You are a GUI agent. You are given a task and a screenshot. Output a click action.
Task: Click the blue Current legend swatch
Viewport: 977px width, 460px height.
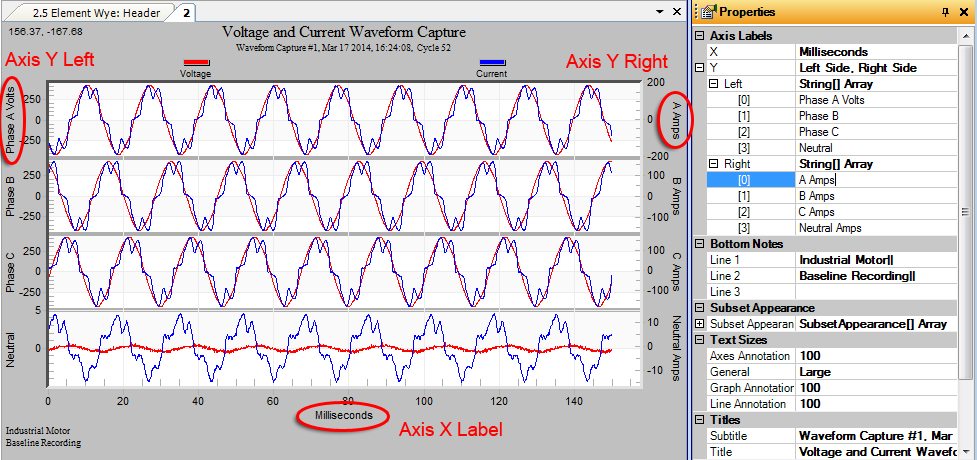492,62
